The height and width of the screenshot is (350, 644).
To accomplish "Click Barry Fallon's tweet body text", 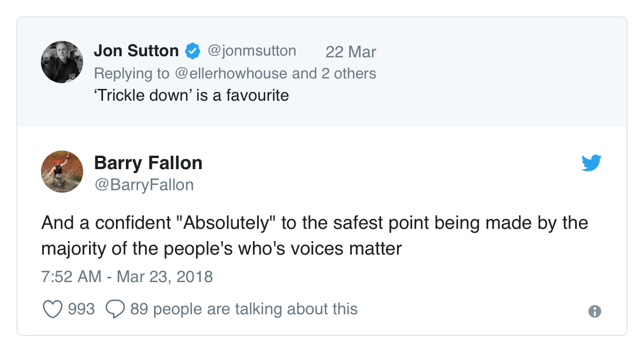I will click(x=314, y=236).
